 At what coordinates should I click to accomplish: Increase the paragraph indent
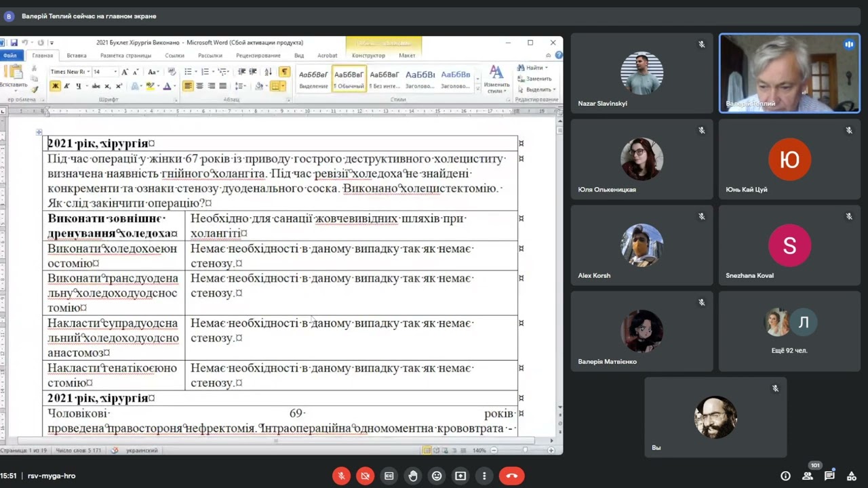pyautogui.click(x=253, y=72)
